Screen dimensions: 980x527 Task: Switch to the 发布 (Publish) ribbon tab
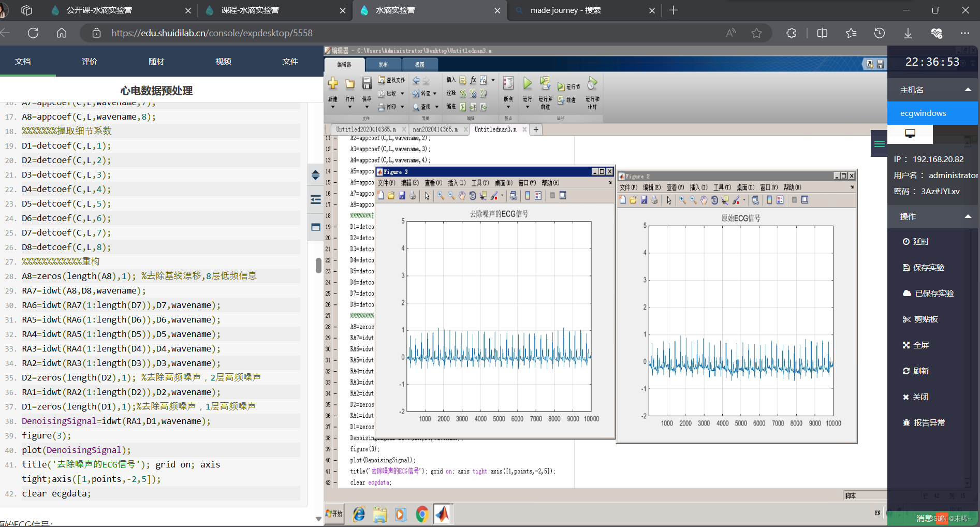pos(383,65)
